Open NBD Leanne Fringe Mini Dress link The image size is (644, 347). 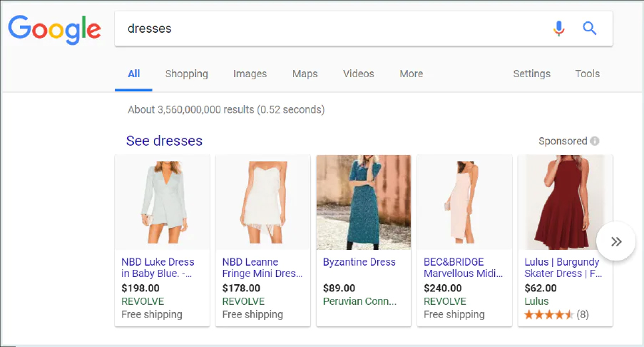(x=262, y=268)
